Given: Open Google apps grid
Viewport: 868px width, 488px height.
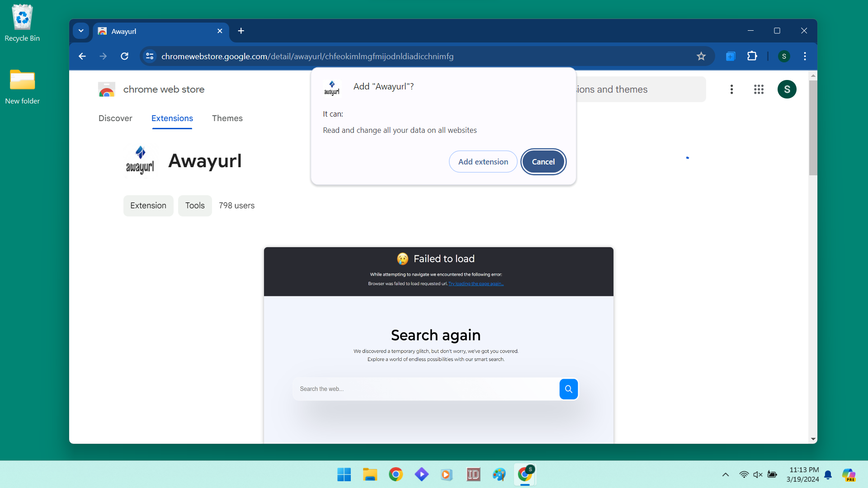Looking at the screenshot, I should [x=759, y=89].
